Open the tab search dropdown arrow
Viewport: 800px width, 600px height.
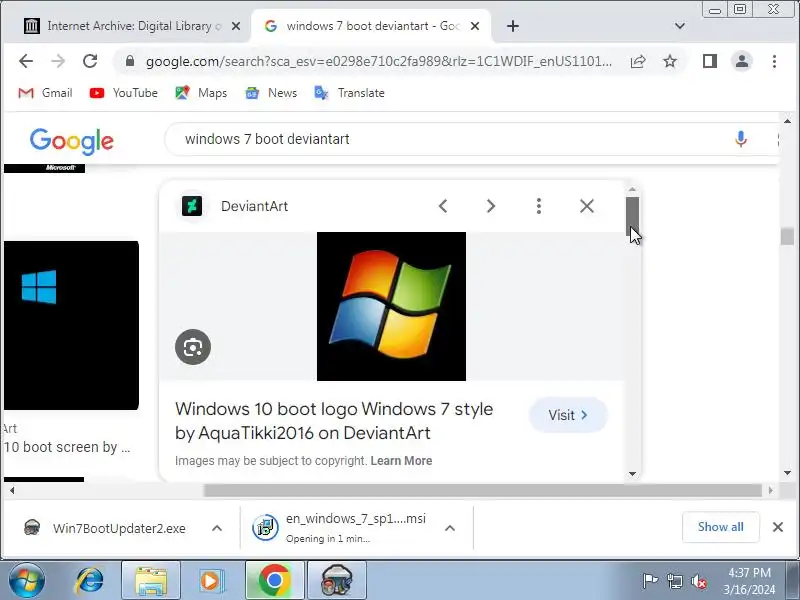[679, 26]
